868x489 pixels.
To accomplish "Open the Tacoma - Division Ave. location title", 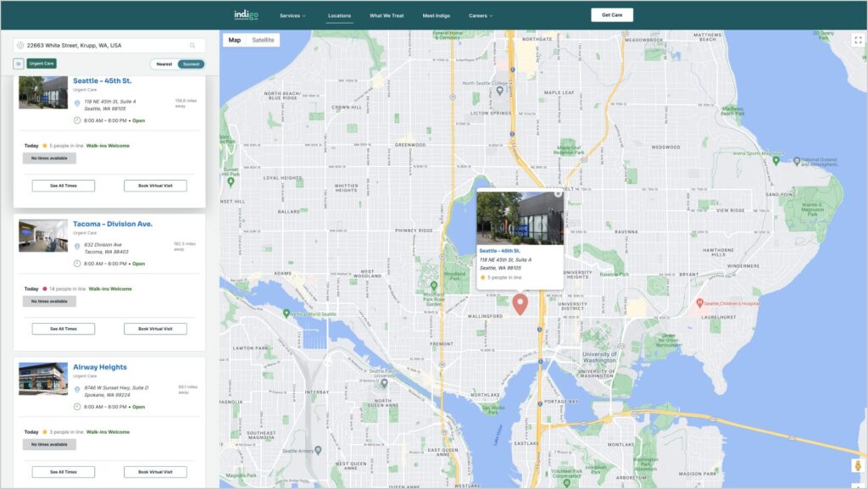I will 113,224.
